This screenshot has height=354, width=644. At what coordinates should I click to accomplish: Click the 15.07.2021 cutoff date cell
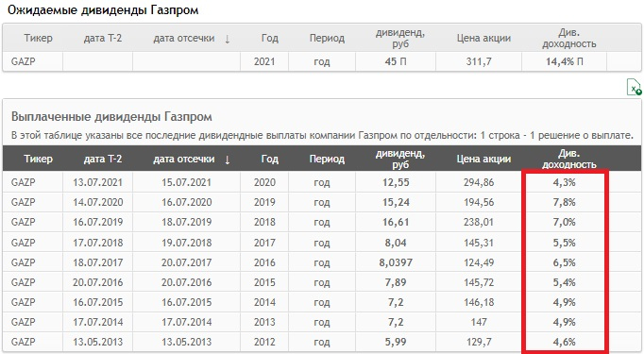(186, 182)
